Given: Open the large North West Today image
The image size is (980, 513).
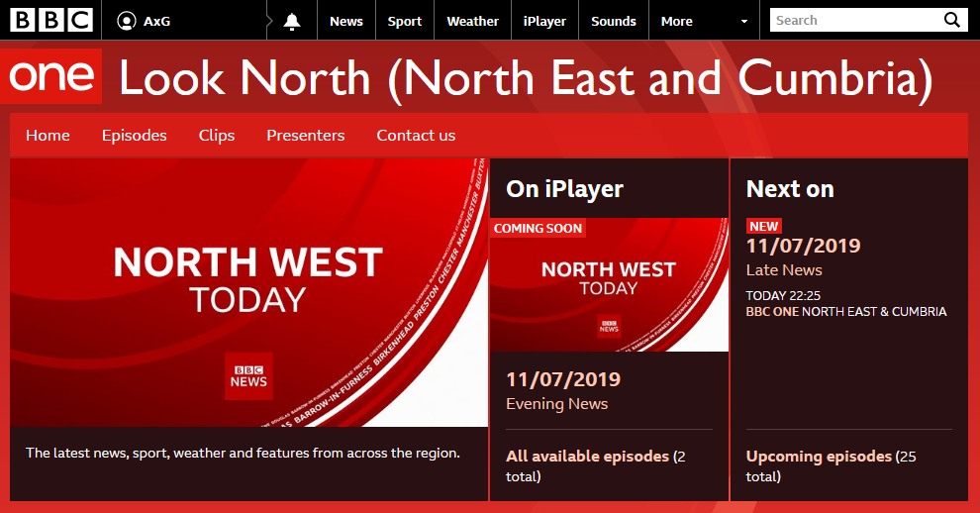Looking at the screenshot, I should [x=248, y=292].
